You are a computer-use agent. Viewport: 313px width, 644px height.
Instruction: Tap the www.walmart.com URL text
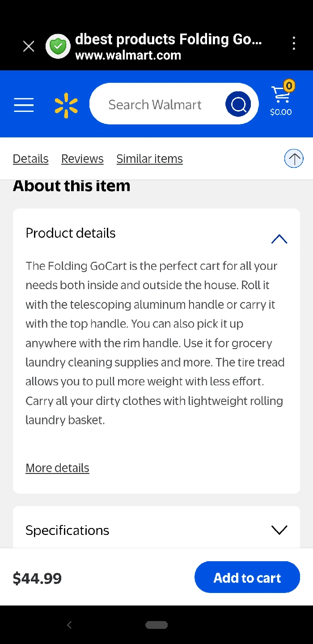coord(128,55)
